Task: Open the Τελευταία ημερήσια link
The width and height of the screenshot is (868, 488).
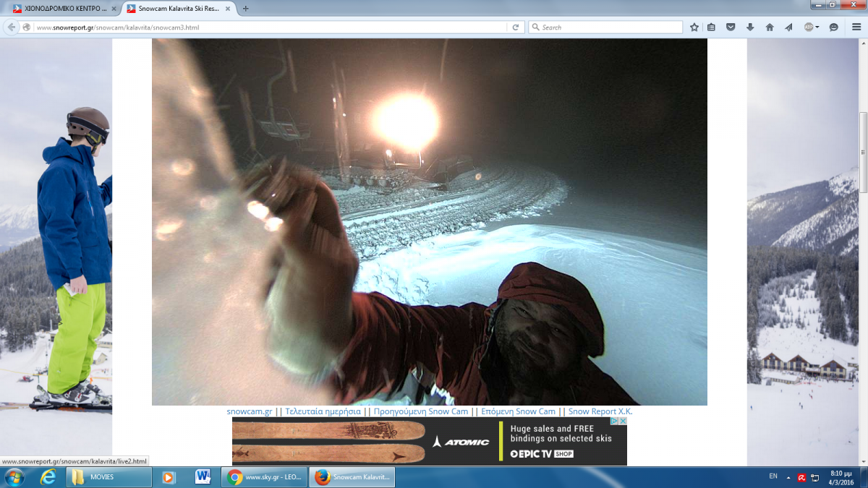Action: [323, 411]
